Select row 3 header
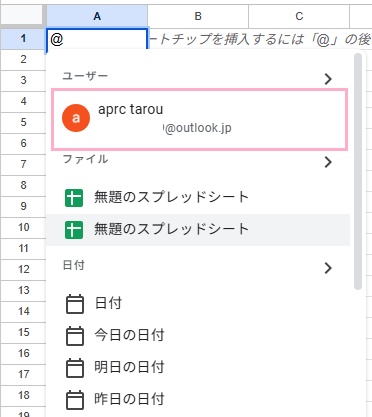The height and width of the screenshot is (417, 372). [x=23, y=80]
